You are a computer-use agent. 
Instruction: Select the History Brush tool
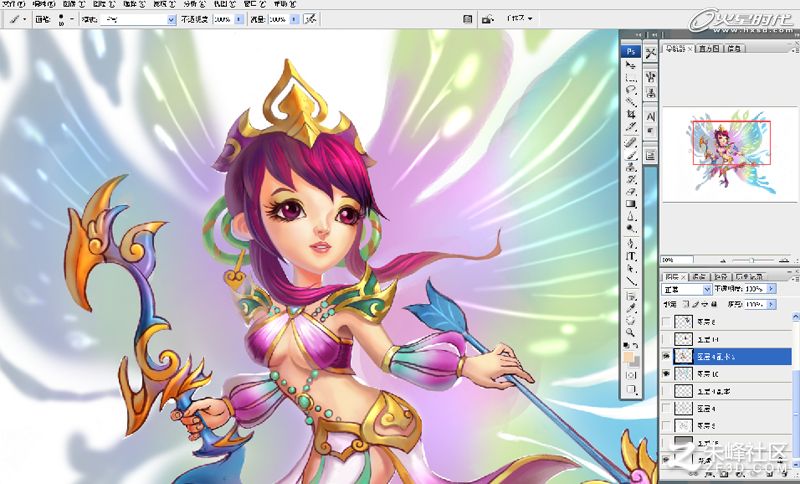pyautogui.click(x=631, y=180)
